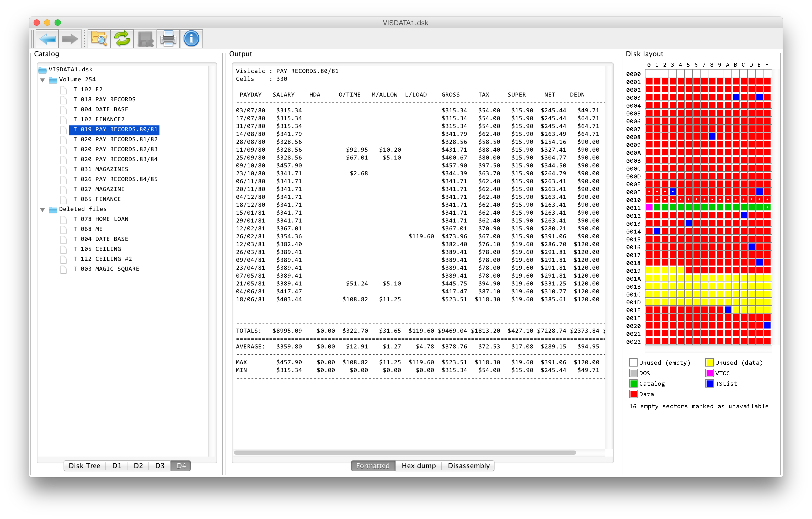The height and width of the screenshot is (519, 812).
Task: Click the yellow Unused (data) swatch
Action: [709, 362]
